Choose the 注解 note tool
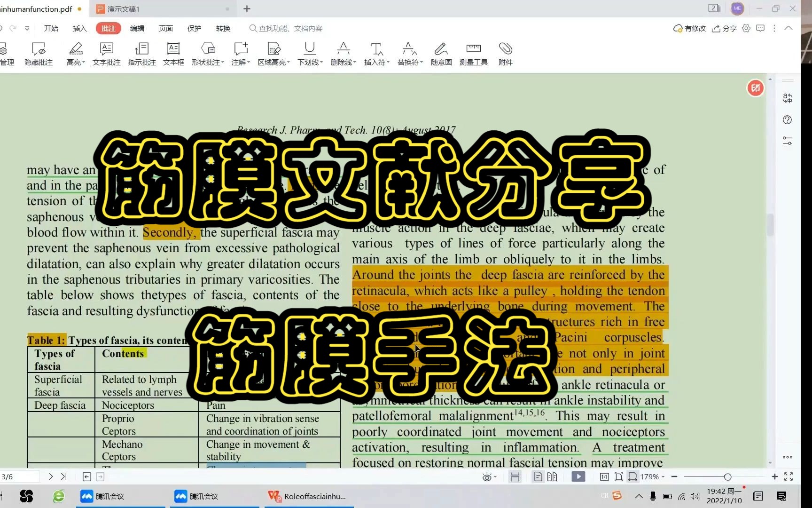 click(240, 54)
